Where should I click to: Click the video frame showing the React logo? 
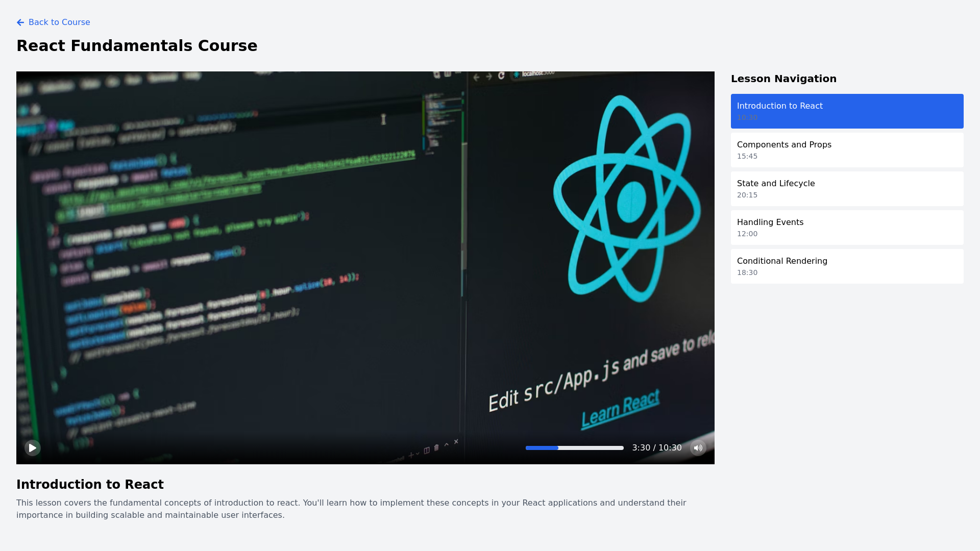(365, 268)
